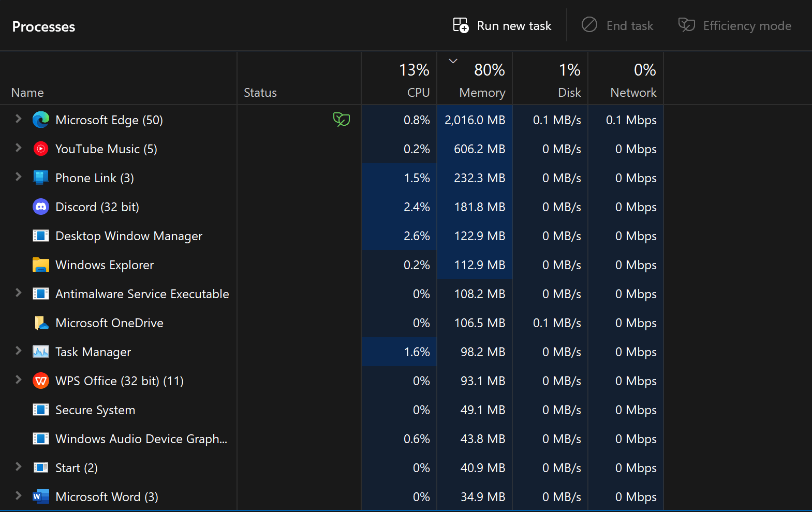
Task: Click the Task Manager process icon
Action: point(41,352)
